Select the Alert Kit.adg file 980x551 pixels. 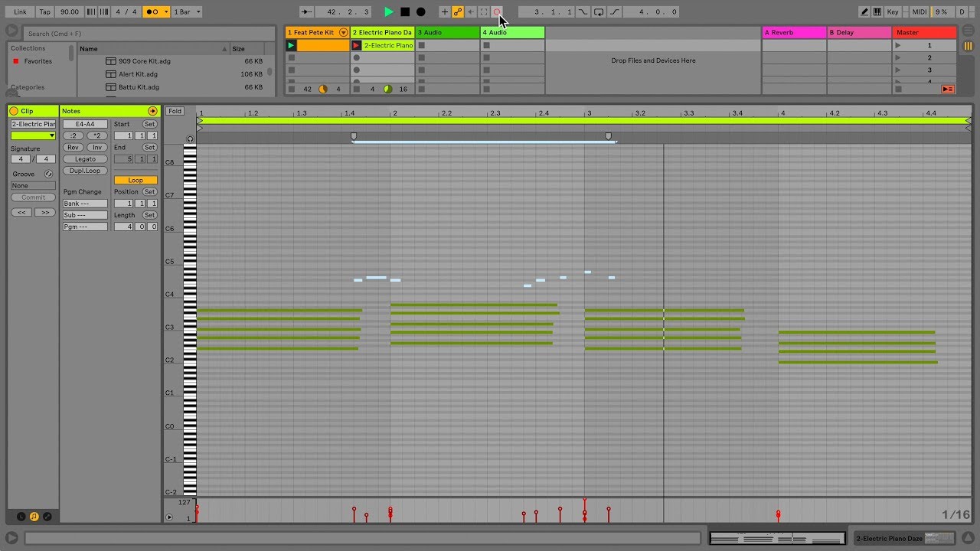click(x=138, y=74)
